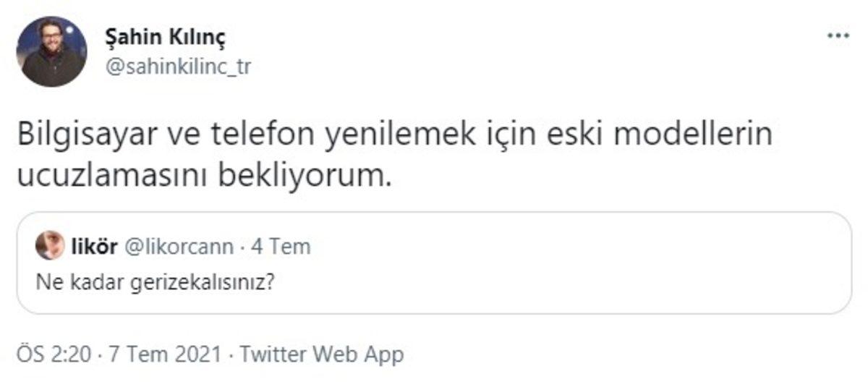Click Şahin Kılınç's profile avatar
Screen dimensions: 868x387
click(x=51, y=52)
